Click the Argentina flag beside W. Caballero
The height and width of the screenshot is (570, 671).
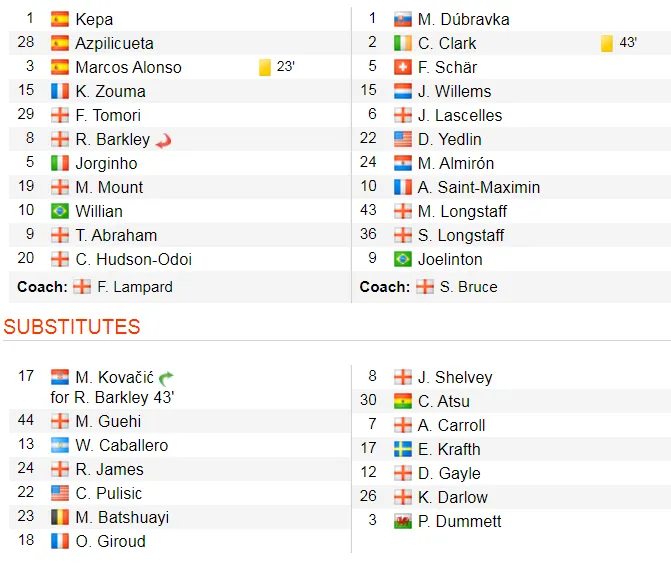(x=60, y=445)
